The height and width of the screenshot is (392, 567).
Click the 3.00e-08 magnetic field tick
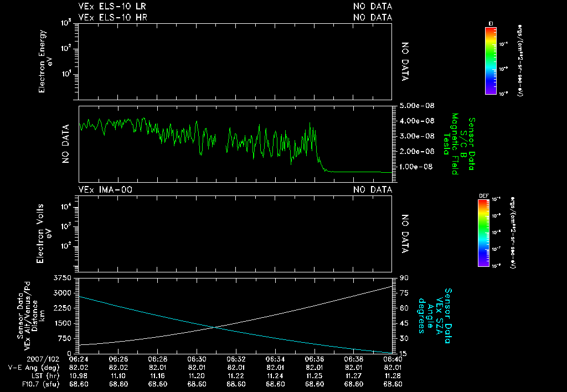pos(417,136)
